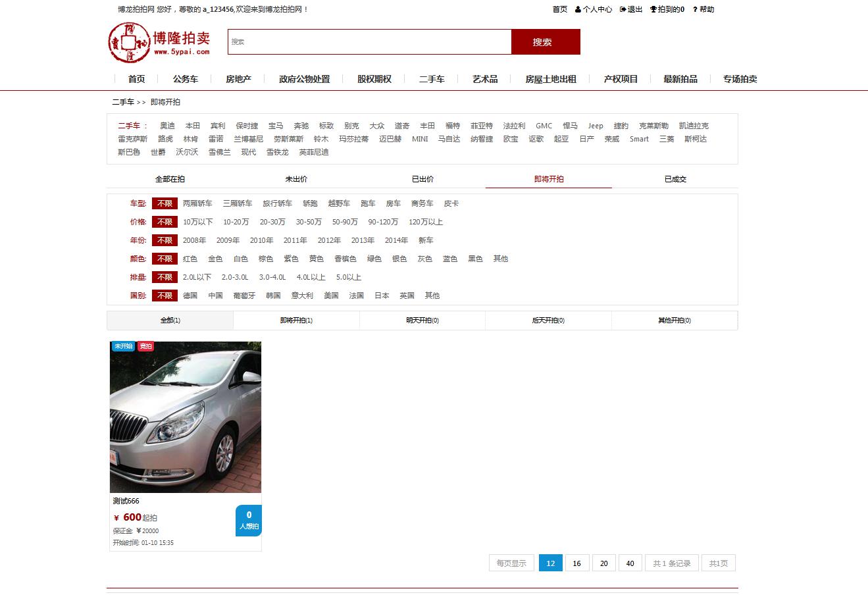868x595 pixels.
Task: Select the 即将开拍 status tab
Action: coord(549,179)
